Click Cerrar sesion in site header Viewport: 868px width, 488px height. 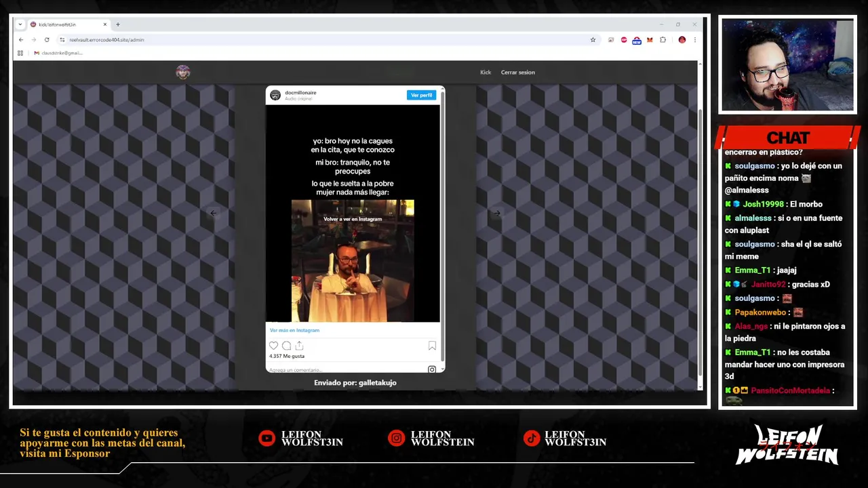coord(518,73)
